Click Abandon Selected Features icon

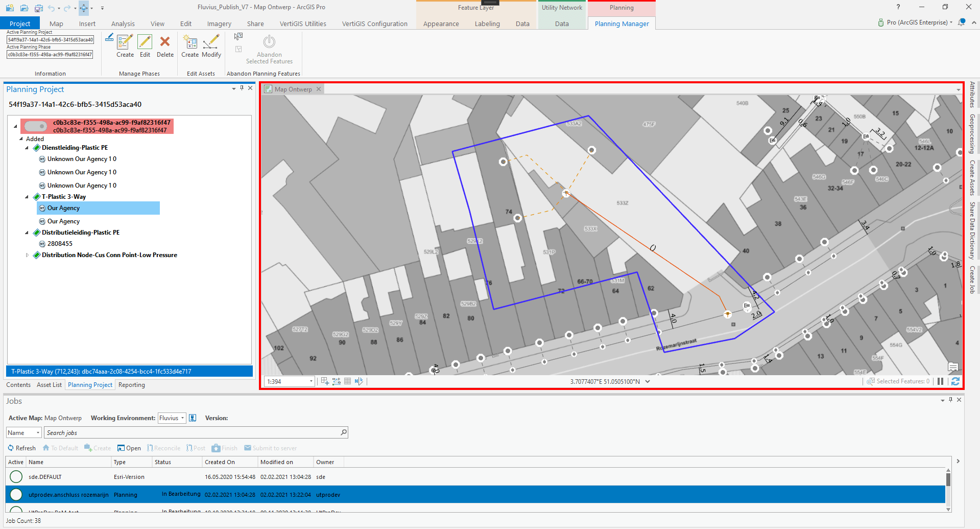pyautogui.click(x=269, y=42)
